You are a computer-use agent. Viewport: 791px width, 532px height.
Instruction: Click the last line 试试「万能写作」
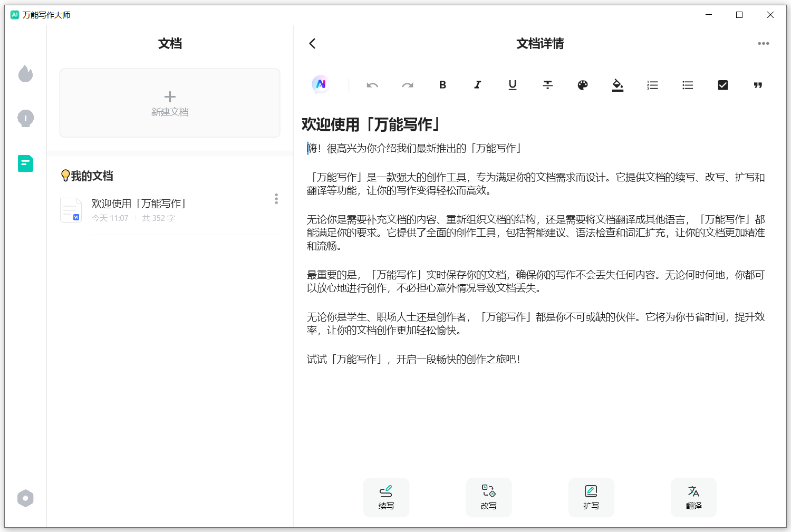pyautogui.click(x=414, y=359)
